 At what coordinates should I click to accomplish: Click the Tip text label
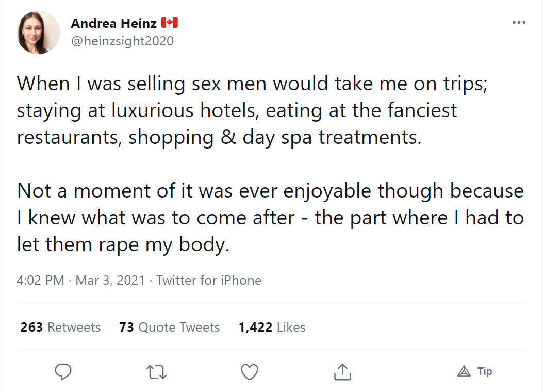pos(485,371)
